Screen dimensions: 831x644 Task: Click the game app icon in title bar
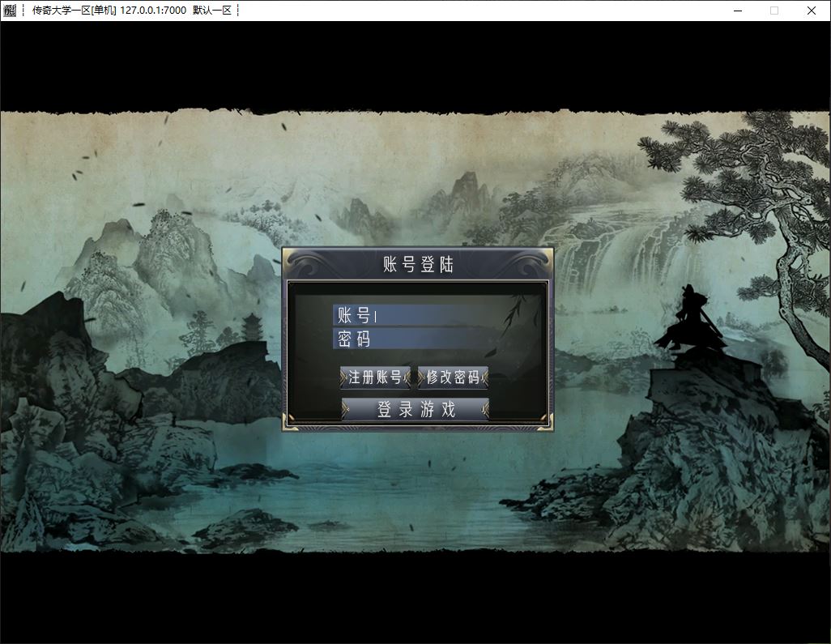point(9,11)
